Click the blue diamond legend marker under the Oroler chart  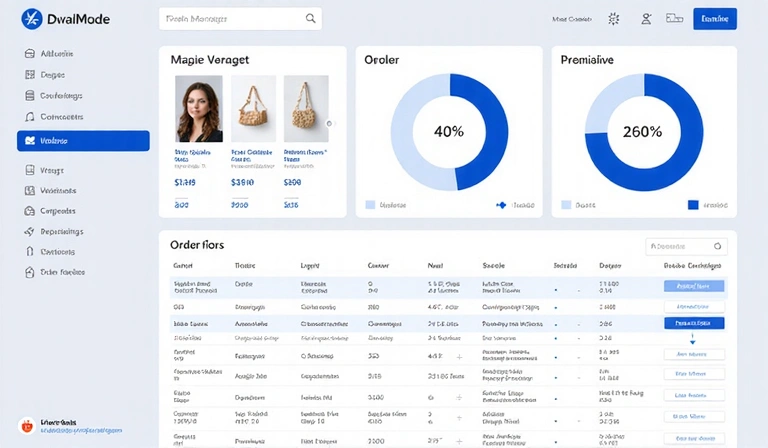501,205
